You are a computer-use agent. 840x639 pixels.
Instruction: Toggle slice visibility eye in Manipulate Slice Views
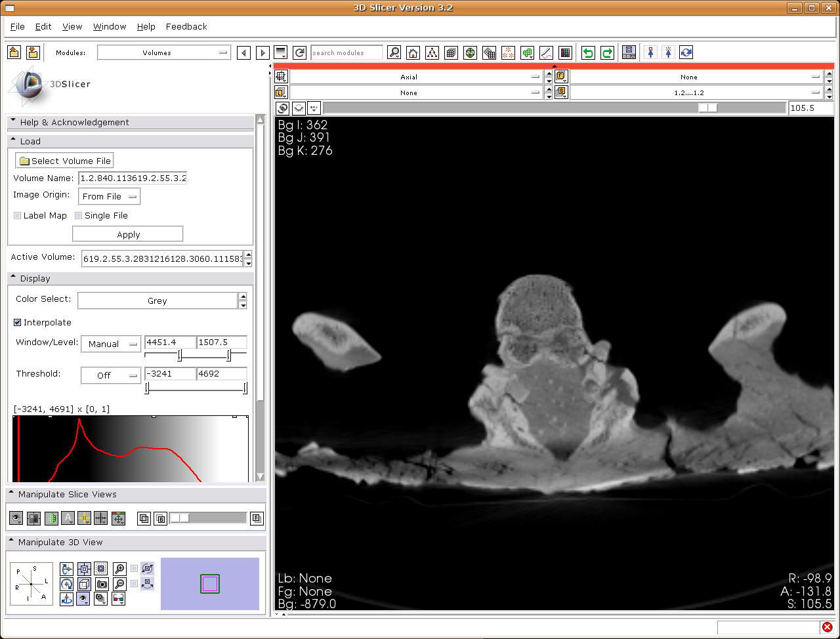16,518
